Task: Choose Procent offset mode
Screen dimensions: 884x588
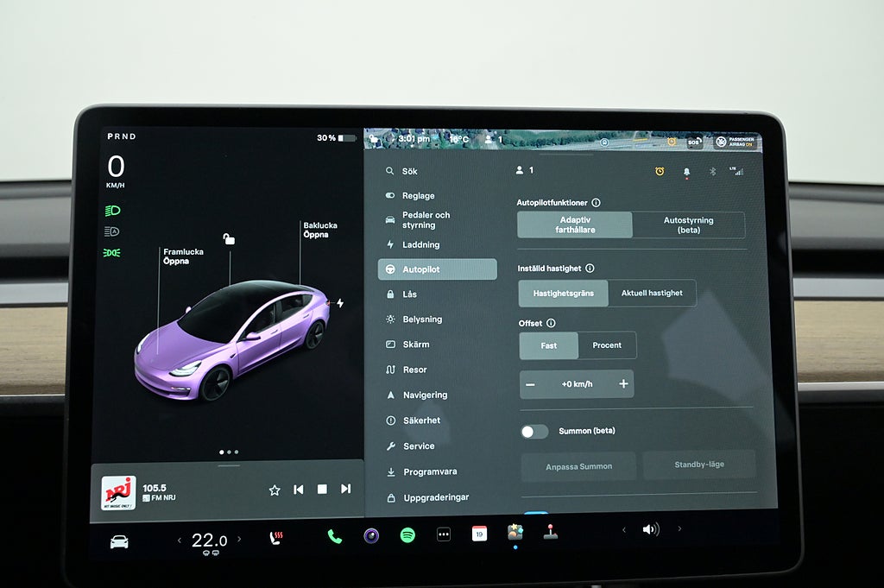Action: pyautogui.click(x=607, y=345)
